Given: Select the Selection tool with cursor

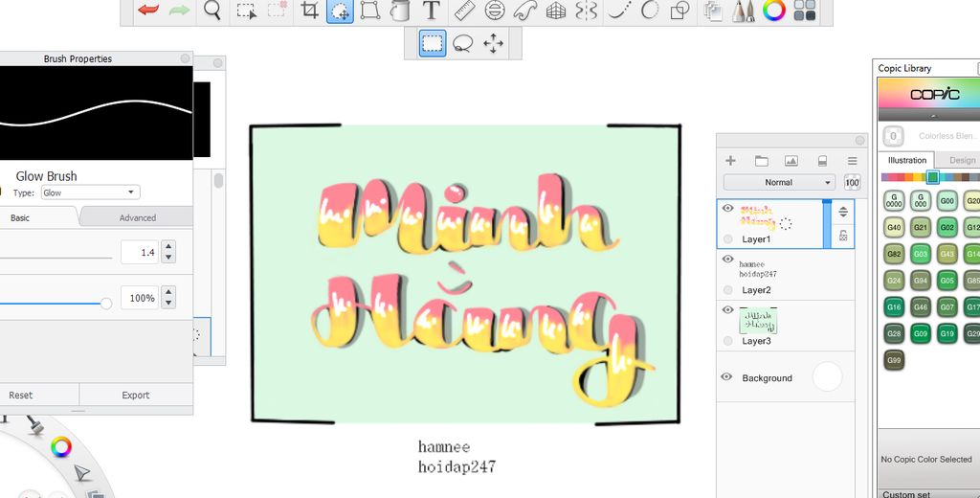Looking at the screenshot, I should [x=247, y=10].
